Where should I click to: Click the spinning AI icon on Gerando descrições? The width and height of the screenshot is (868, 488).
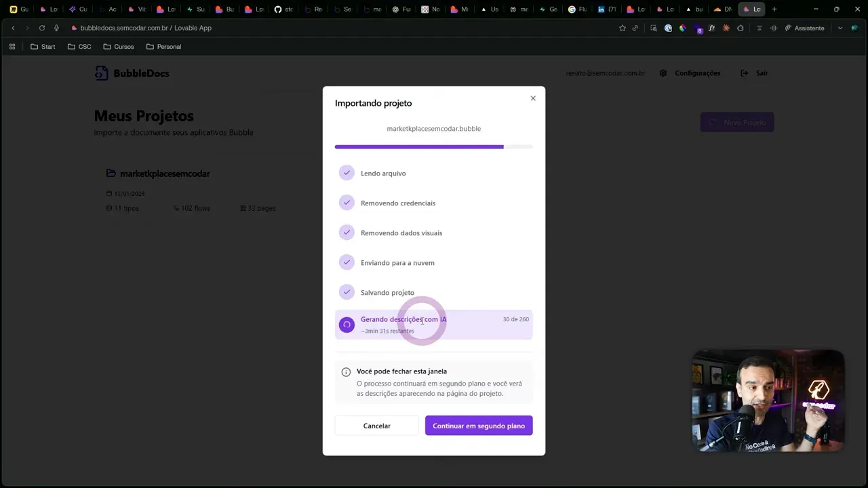pyautogui.click(x=347, y=325)
